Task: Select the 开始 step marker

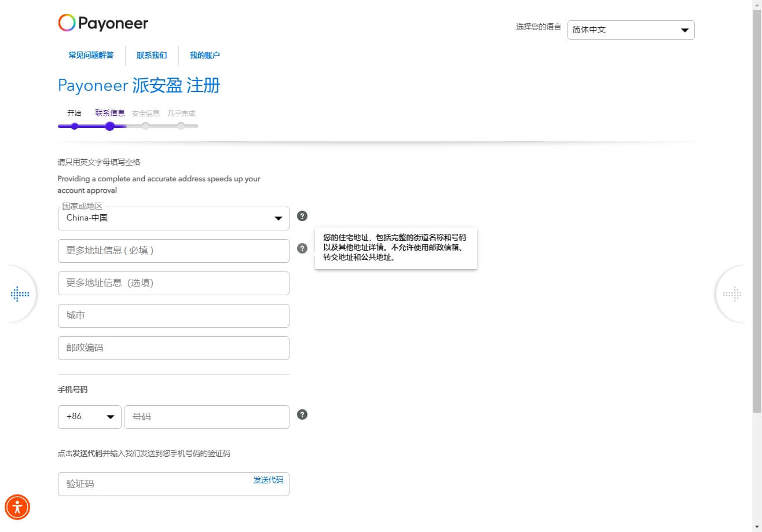Action: pyautogui.click(x=74, y=126)
